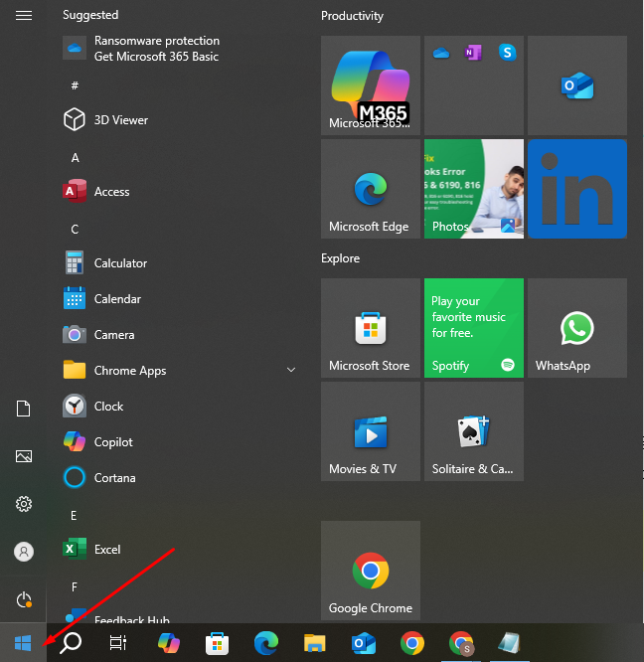Viewport: 644px width, 662px height.
Task: Click the user account icon in sidebar
Action: pyautogui.click(x=24, y=552)
